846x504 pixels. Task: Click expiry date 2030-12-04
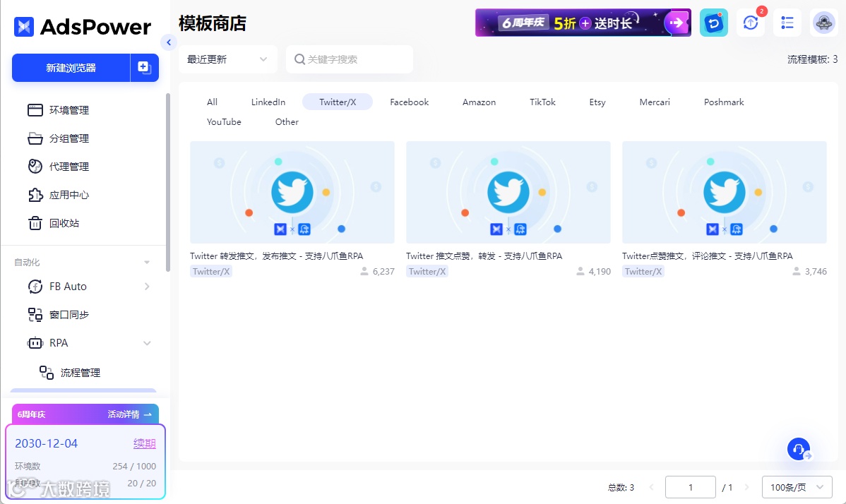click(x=47, y=443)
